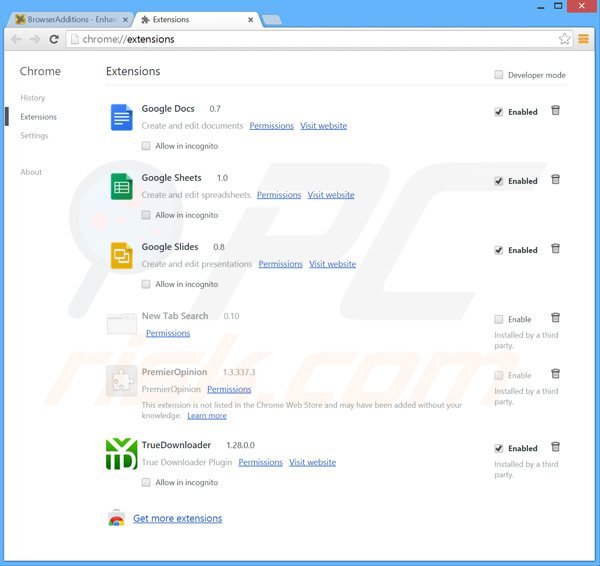This screenshot has width=600, height=566.
Task: Open Permissions link for TrueDownloader
Action: point(261,462)
